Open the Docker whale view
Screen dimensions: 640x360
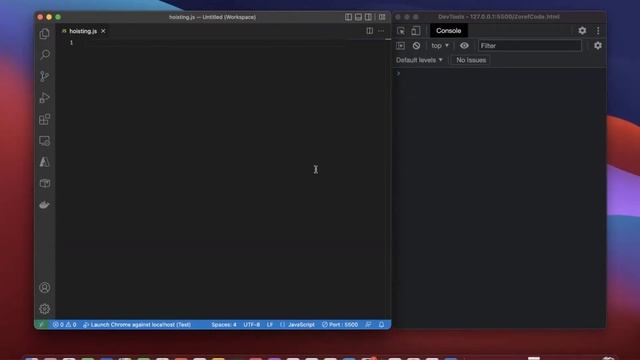pos(44,205)
